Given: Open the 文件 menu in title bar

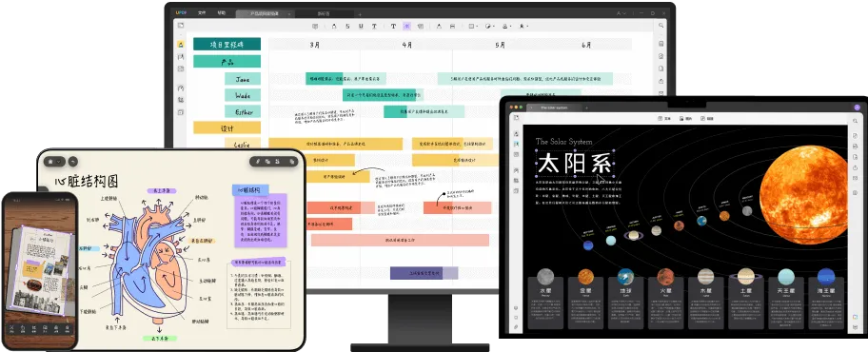Looking at the screenshot, I should pos(202,12).
